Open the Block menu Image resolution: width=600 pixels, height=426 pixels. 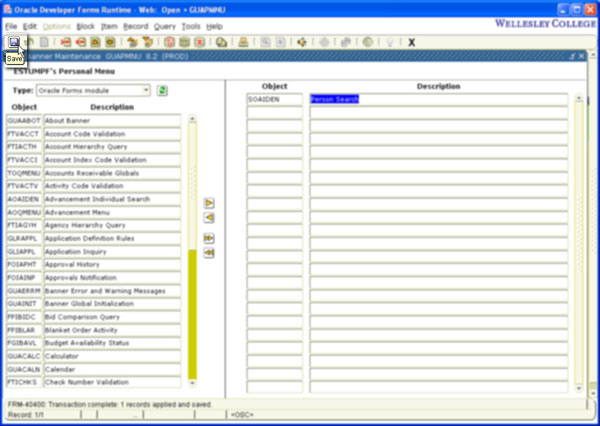(x=85, y=26)
